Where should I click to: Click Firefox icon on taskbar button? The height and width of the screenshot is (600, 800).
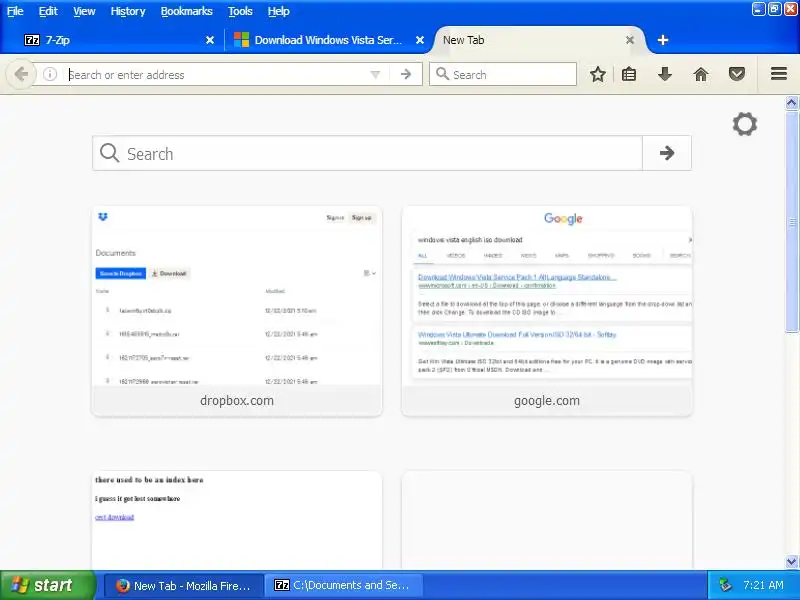click(x=122, y=585)
